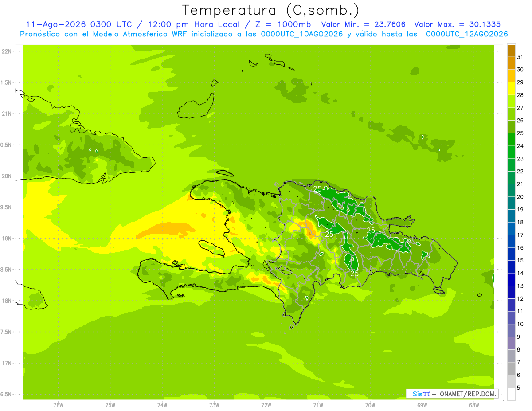Pick the teal legend swatch between 19 and 20

click(x=511, y=204)
